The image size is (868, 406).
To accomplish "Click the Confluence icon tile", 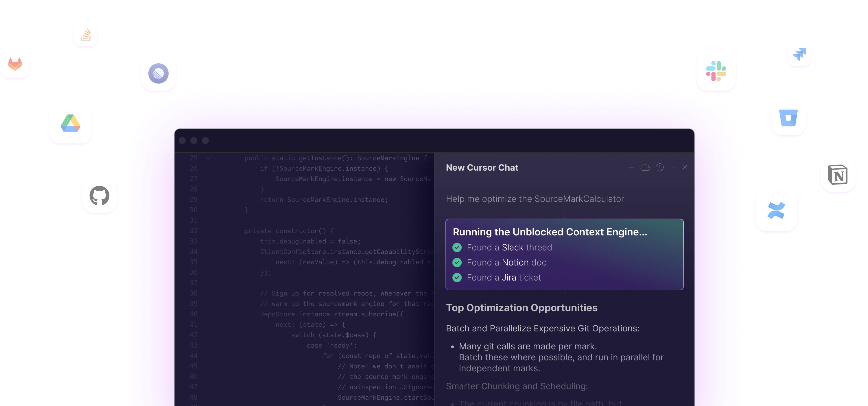I will pos(776,211).
